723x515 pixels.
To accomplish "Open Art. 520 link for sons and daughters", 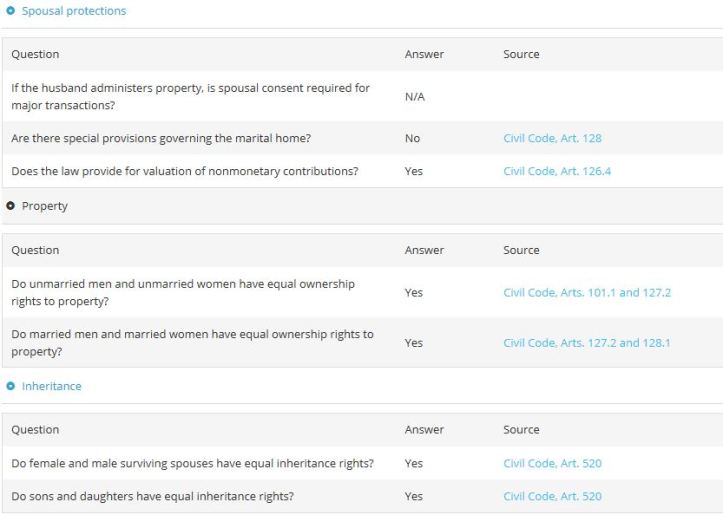I will 552,496.
